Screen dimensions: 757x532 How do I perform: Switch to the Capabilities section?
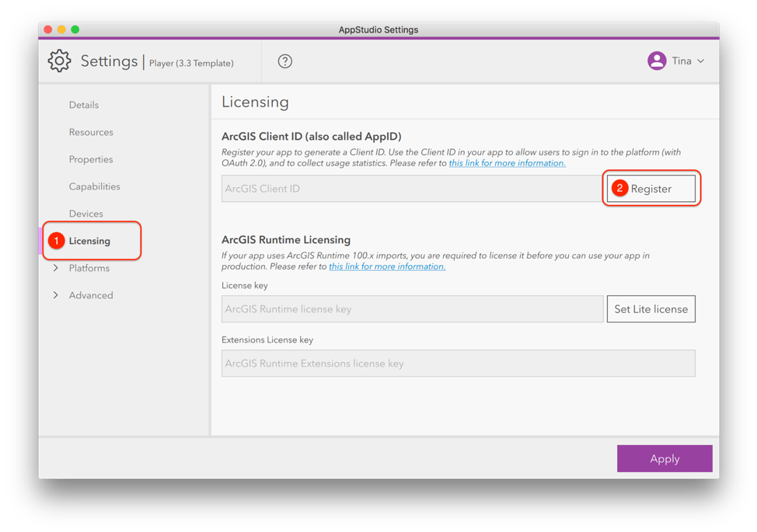(x=94, y=186)
